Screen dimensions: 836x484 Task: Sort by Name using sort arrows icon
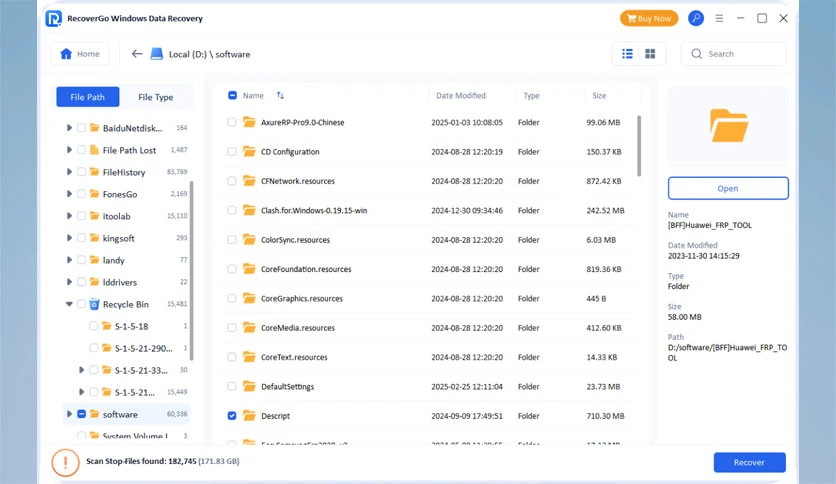click(280, 95)
